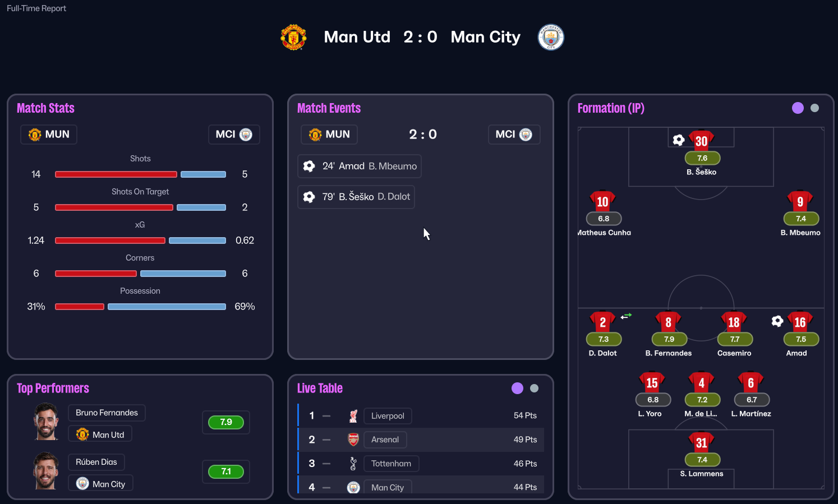Viewport: 838px width, 504px height.
Task: Click the red Possession bar for Man Utd
Action: point(80,307)
